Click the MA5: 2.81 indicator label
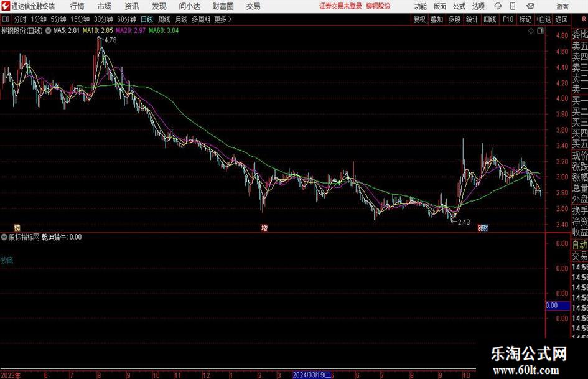Image resolution: width=588 pixels, height=379 pixels. pos(67,30)
